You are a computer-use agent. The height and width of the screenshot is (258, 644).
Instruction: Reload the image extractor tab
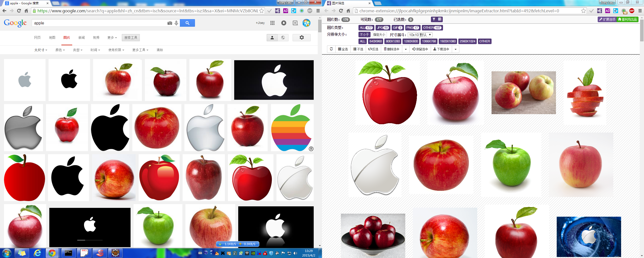pos(341,11)
